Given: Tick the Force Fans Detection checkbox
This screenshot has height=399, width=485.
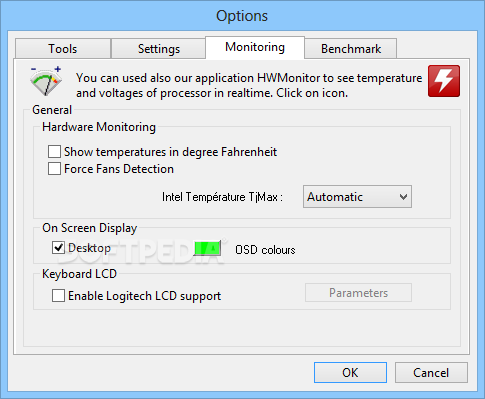Looking at the screenshot, I should point(54,168).
